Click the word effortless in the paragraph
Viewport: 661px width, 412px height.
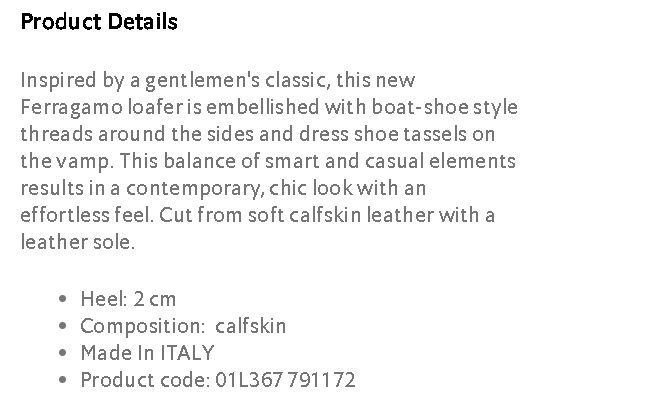(x=61, y=215)
